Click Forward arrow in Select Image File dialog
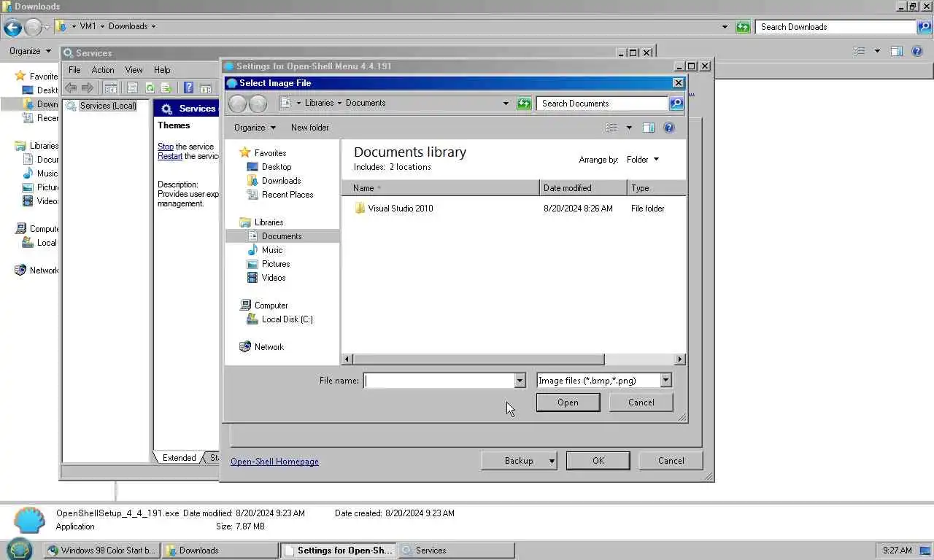This screenshot has height=560, width=934. tap(258, 104)
